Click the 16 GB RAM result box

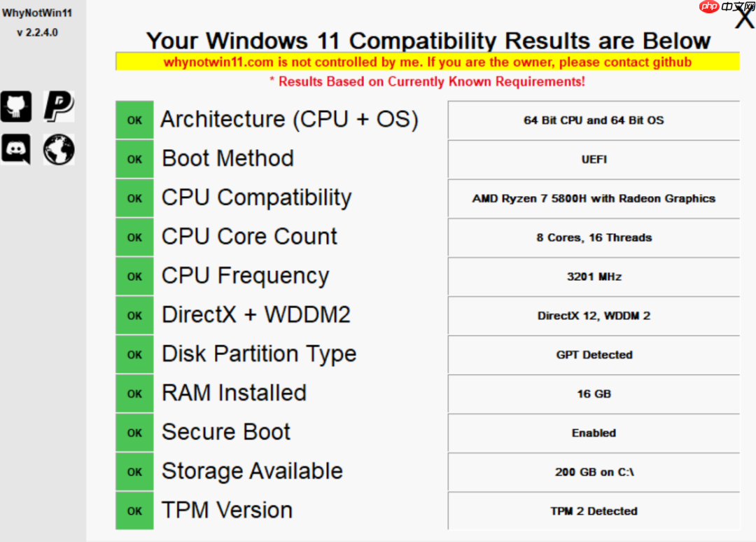pos(594,394)
